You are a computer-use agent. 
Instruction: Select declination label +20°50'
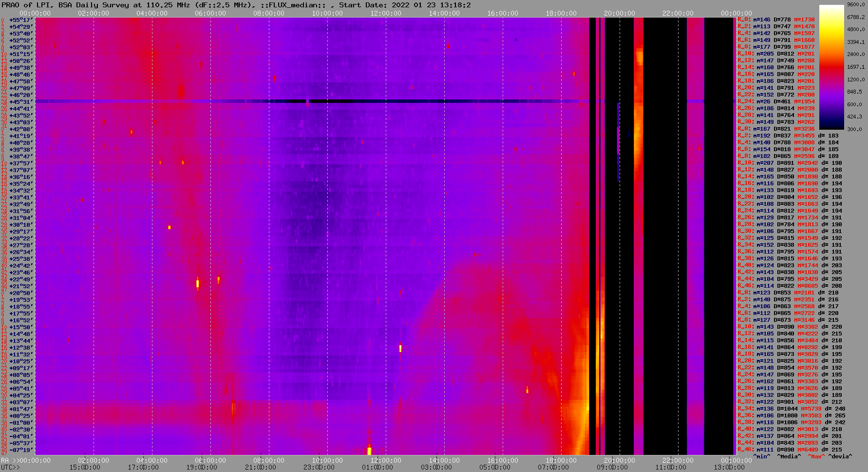point(21,293)
